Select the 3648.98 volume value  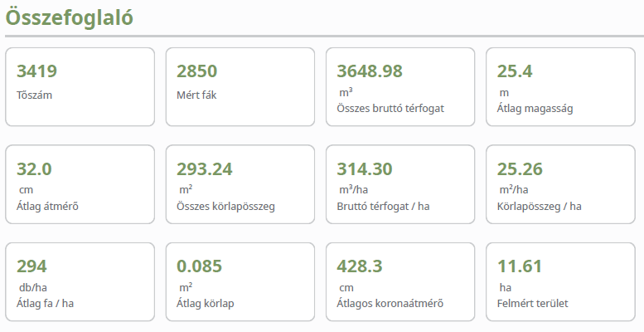[370, 71]
